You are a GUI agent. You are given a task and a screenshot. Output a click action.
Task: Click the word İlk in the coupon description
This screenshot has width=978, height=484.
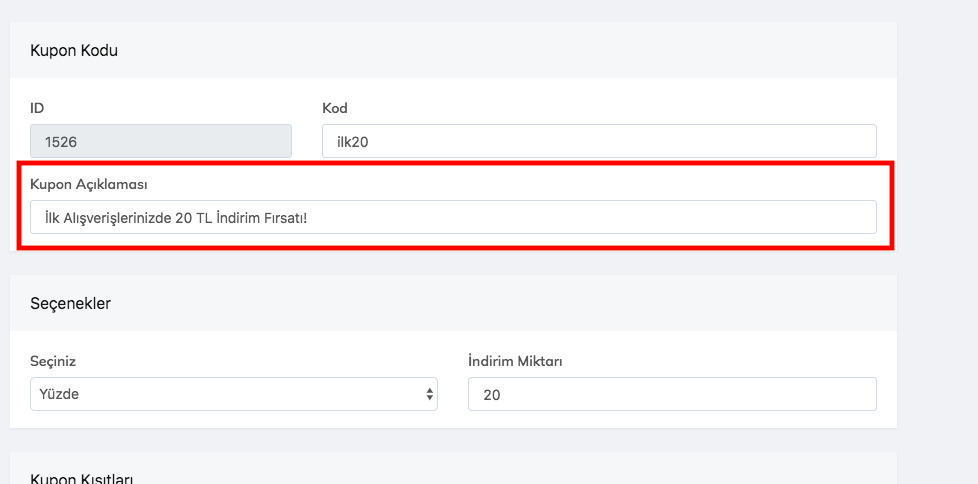[x=53, y=217]
